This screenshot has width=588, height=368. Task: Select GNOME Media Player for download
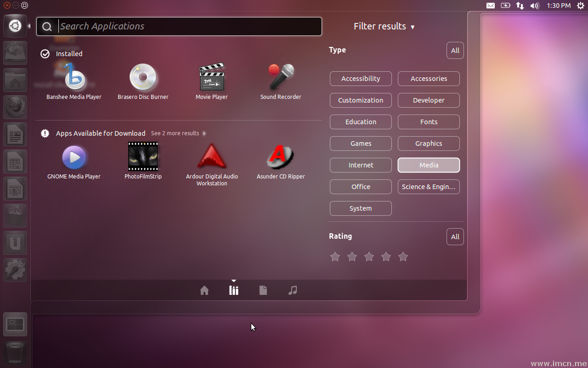tap(74, 157)
